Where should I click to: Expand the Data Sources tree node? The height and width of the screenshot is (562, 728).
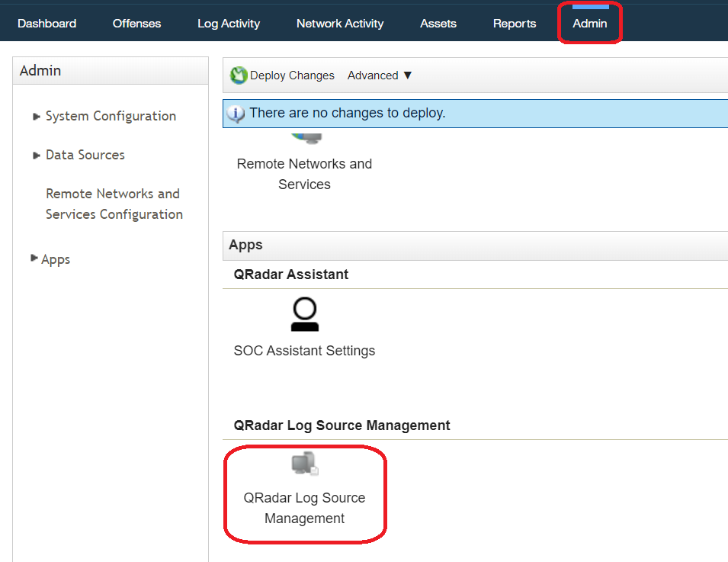[37, 156]
